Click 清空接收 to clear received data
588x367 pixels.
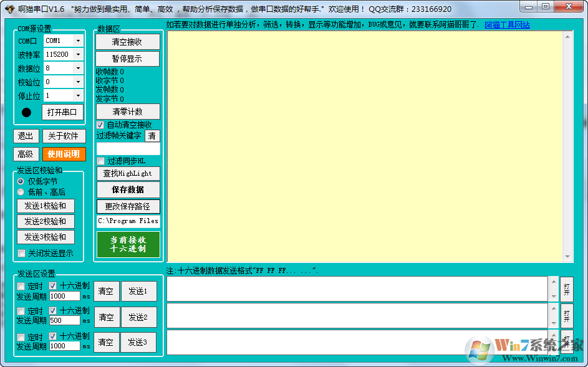click(128, 42)
